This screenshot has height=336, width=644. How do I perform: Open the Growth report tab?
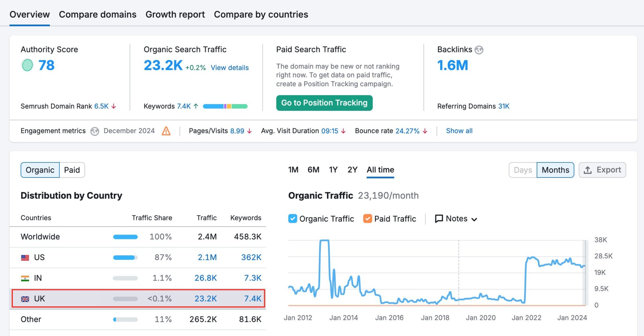click(x=175, y=14)
